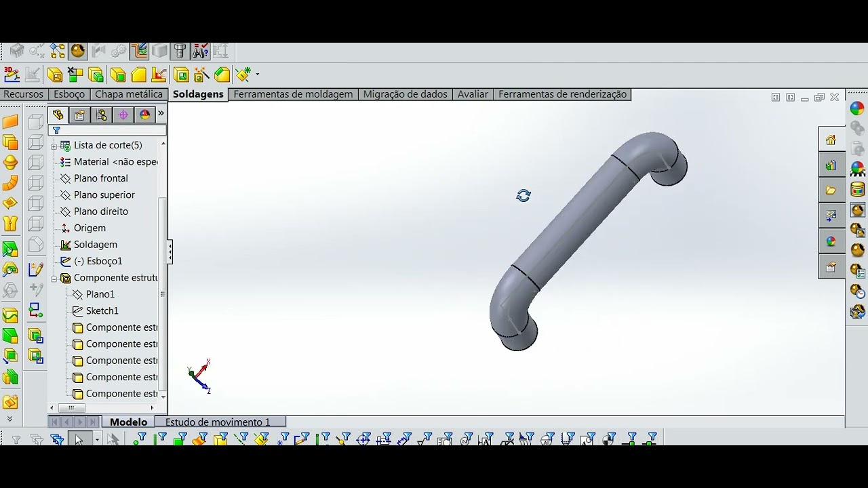The width and height of the screenshot is (868, 488).
Task: Select the 3D Sketch tool
Action: 11,74
